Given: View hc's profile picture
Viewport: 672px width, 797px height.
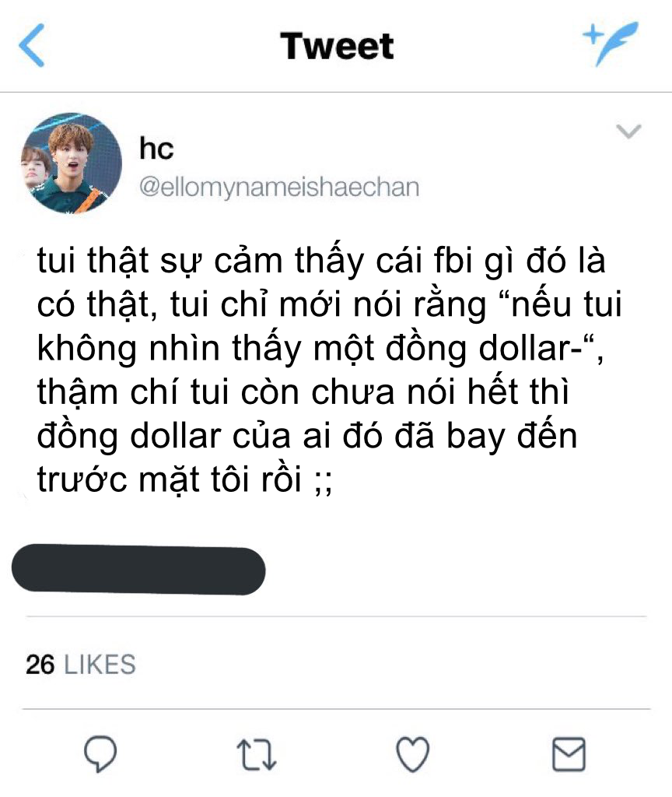Looking at the screenshot, I should coord(71,163).
